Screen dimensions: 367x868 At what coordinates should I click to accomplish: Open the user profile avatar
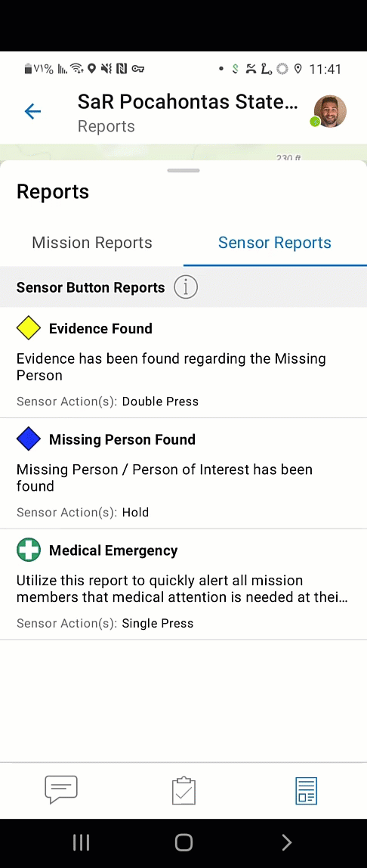point(330,111)
